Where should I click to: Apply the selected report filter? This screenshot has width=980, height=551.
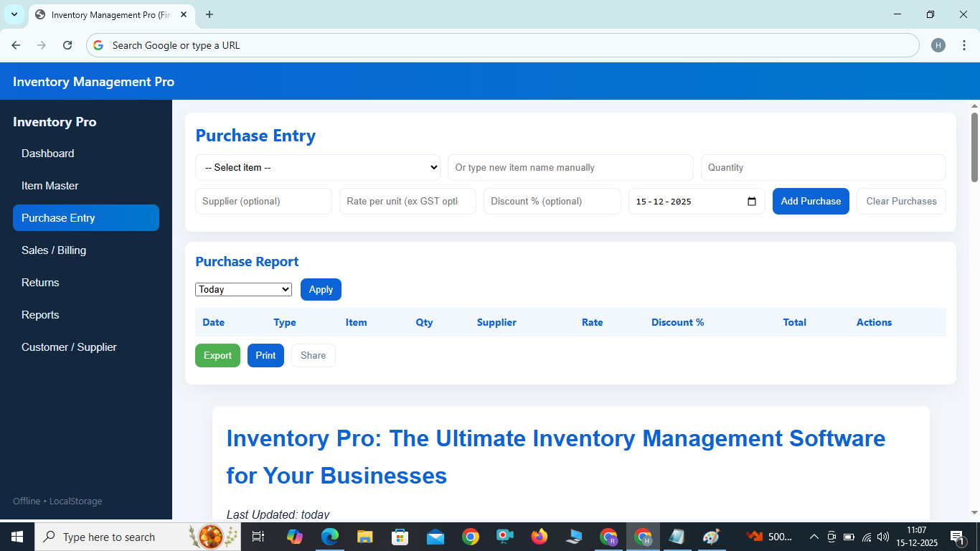(321, 289)
